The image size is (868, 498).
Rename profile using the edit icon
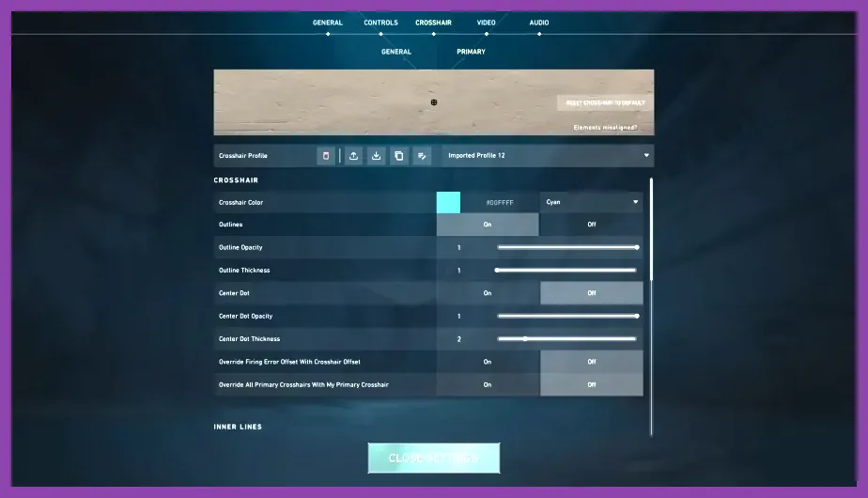click(421, 156)
